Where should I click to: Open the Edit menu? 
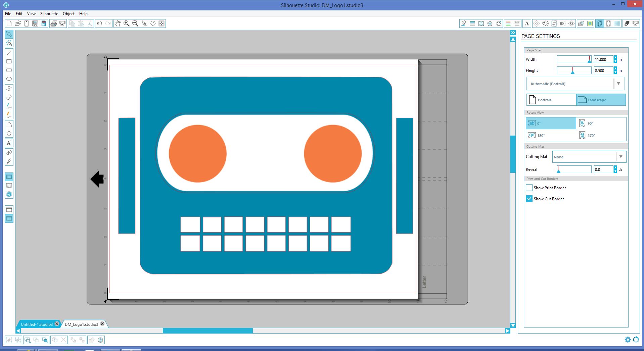[19, 14]
